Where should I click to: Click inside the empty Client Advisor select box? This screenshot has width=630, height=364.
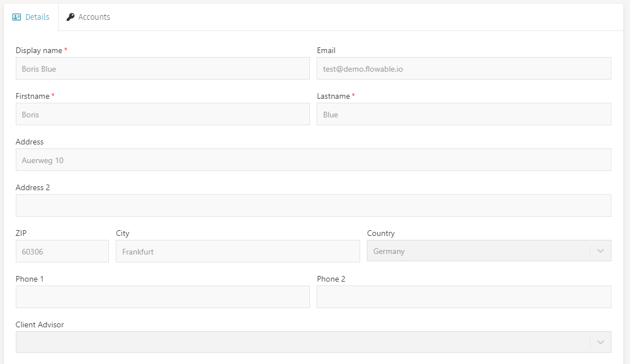pyautogui.click(x=302, y=342)
